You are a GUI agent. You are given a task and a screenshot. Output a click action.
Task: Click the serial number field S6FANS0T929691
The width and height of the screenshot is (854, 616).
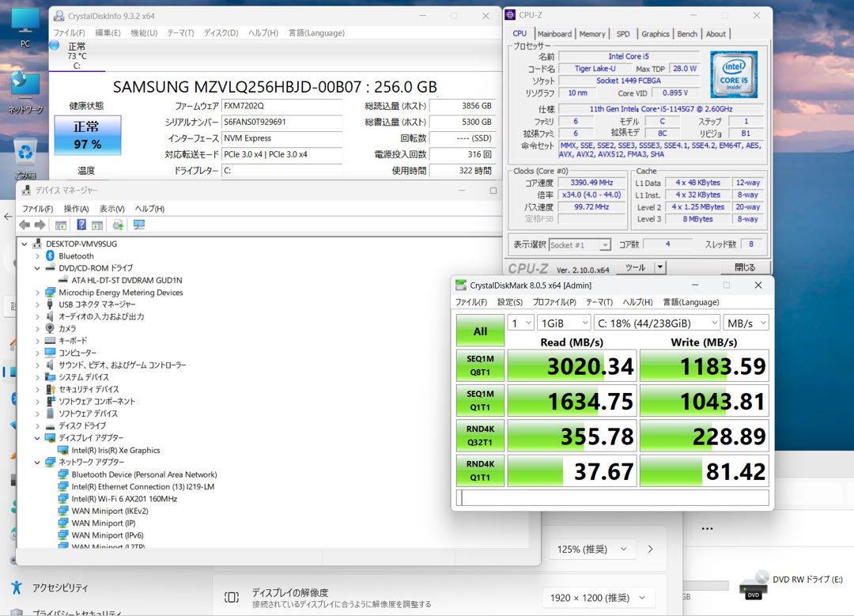pos(282,122)
